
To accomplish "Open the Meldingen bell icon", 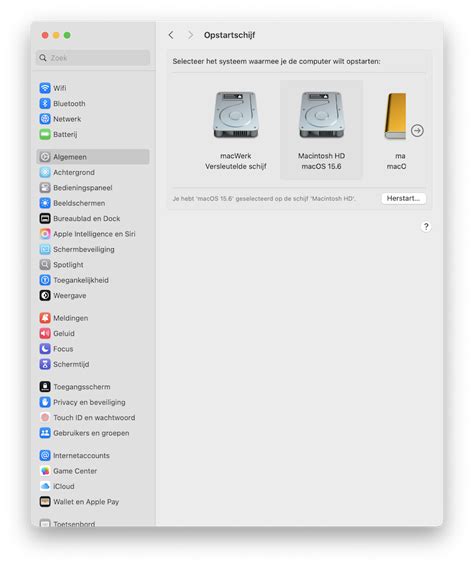I will coord(45,318).
